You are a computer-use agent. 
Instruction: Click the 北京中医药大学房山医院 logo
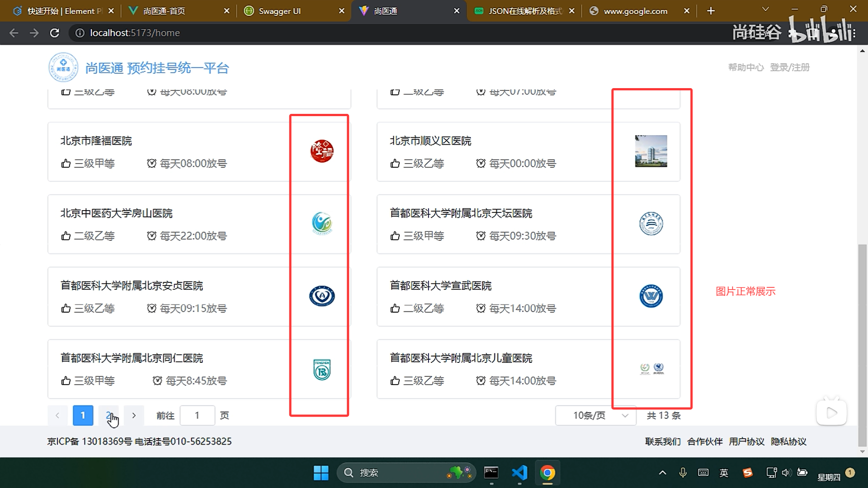pos(321,223)
